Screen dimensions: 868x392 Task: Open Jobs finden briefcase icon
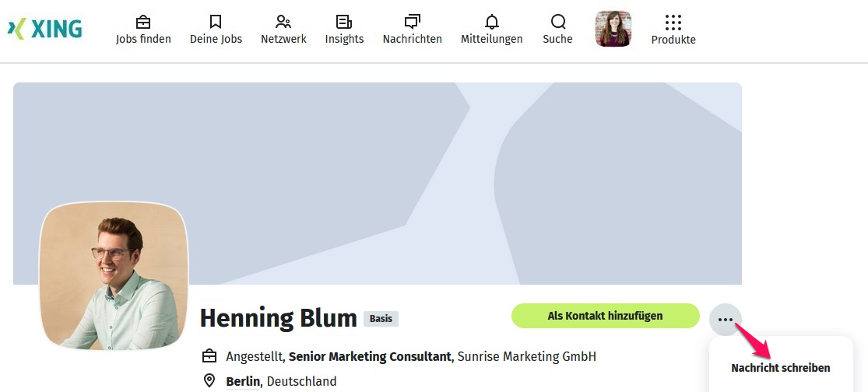point(143,22)
